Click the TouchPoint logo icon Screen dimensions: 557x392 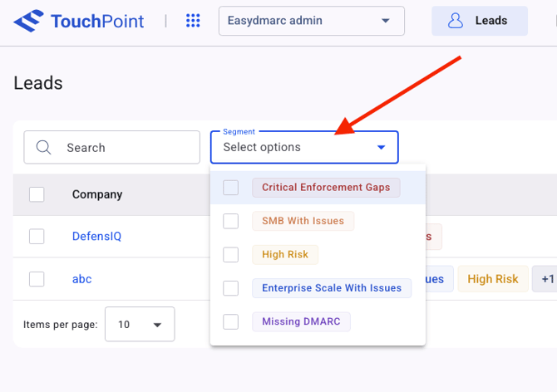click(29, 21)
